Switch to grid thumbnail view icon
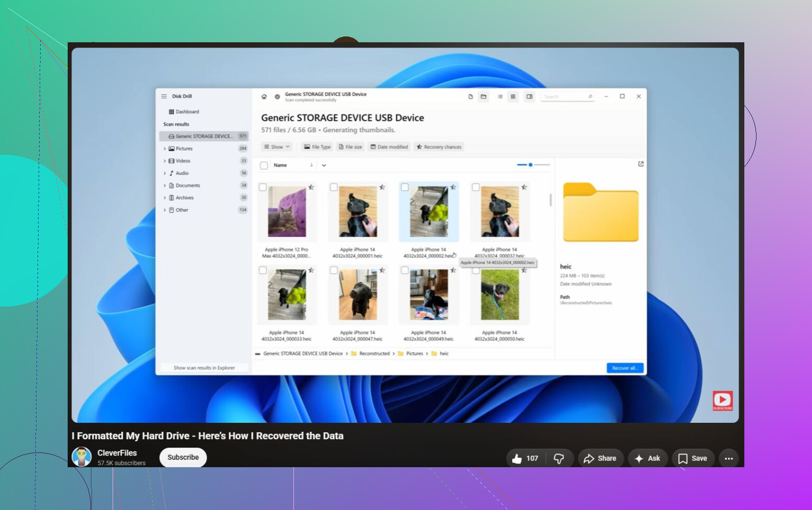This screenshot has height=510, width=812. [x=513, y=97]
